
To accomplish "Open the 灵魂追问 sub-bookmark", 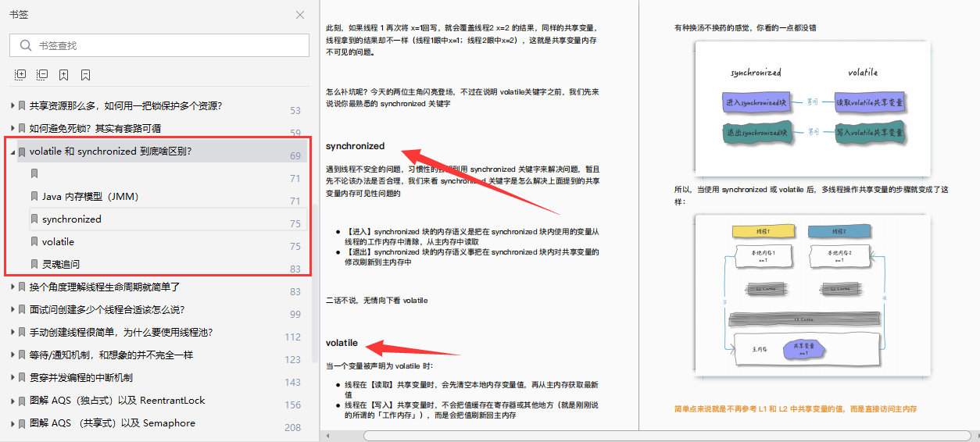I will 61,265.
